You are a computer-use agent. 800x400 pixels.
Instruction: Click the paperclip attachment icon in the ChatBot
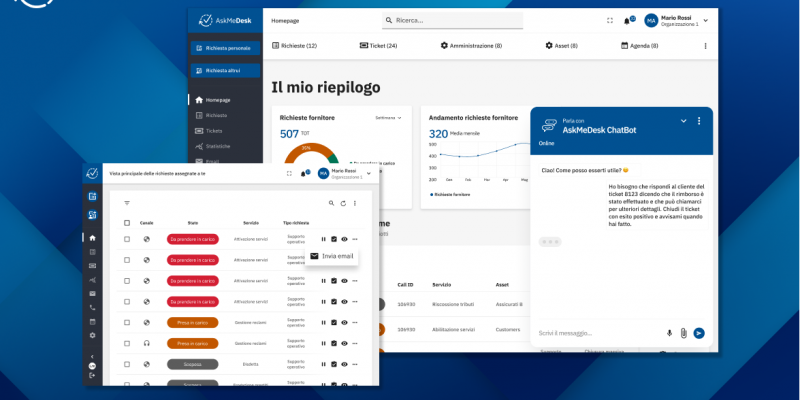click(x=684, y=333)
